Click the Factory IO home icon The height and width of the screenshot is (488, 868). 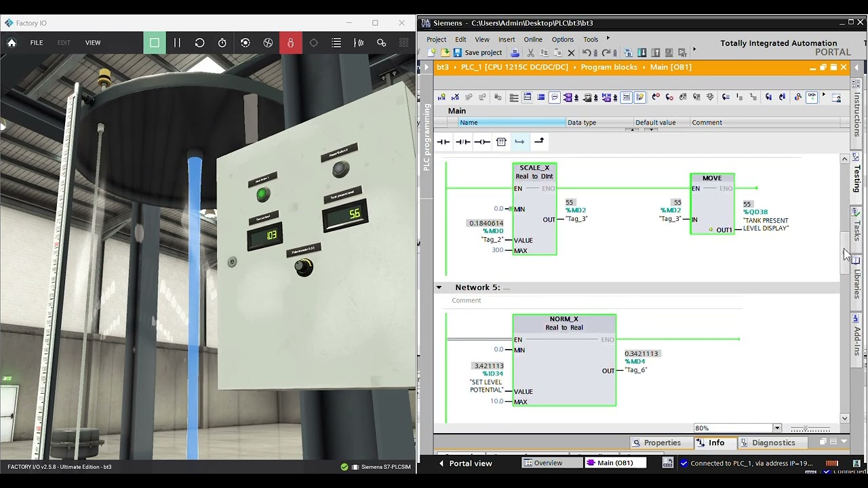(x=12, y=43)
